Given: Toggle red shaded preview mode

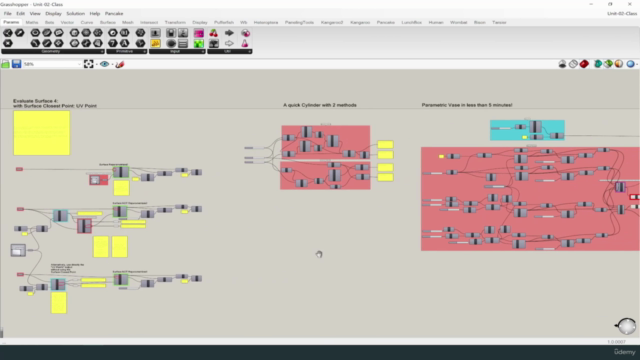Looking at the screenshot, I should coord(584,64).
